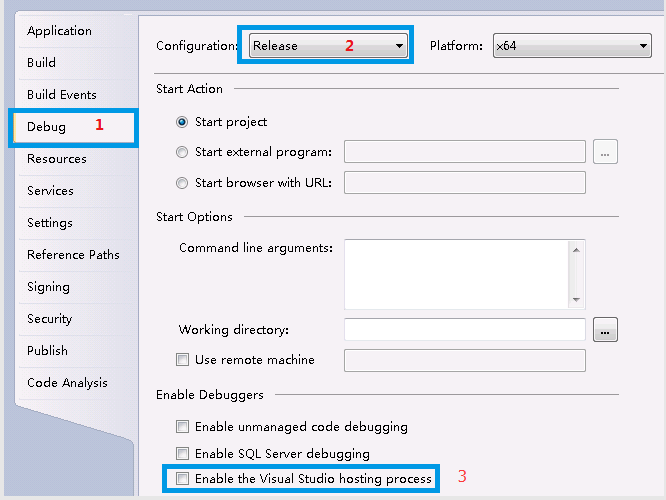
Task: Browse for working directory with ellipsis button
Action: (x=605, y=330)
